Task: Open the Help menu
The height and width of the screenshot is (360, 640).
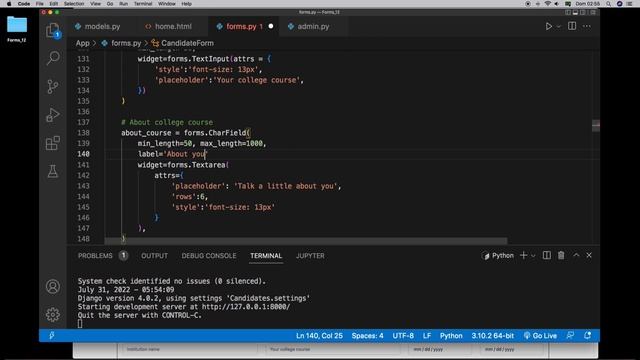Action: point(187,4)
